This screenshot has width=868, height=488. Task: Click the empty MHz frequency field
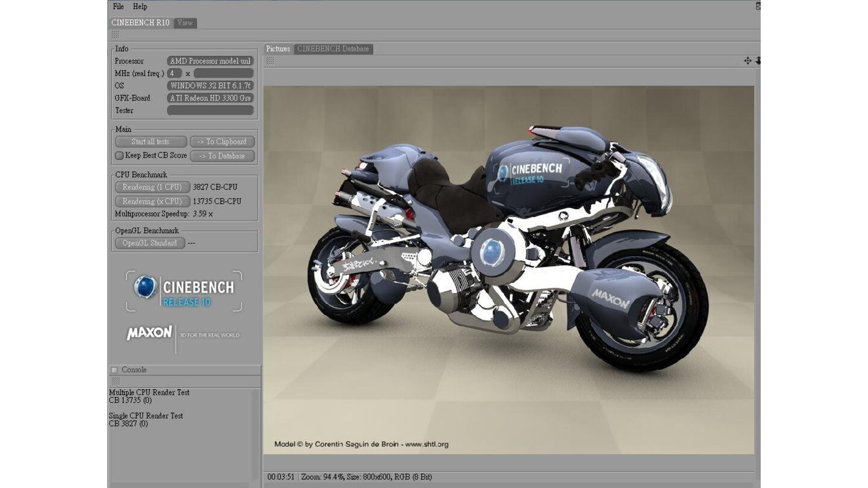click(223, 74)
